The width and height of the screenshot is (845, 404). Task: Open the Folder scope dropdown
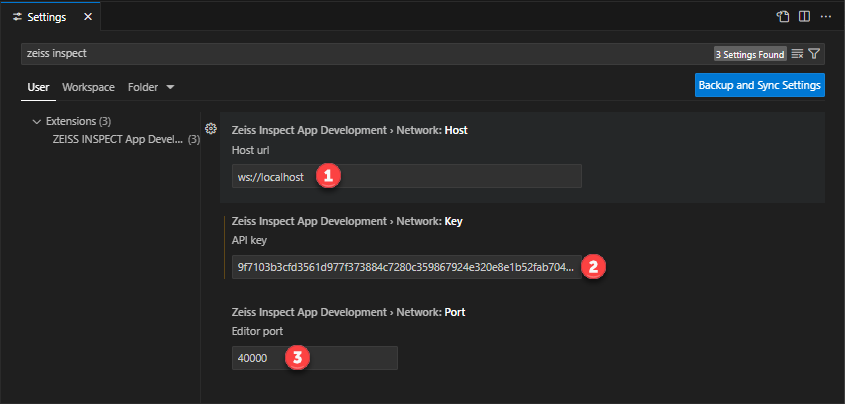151,87
